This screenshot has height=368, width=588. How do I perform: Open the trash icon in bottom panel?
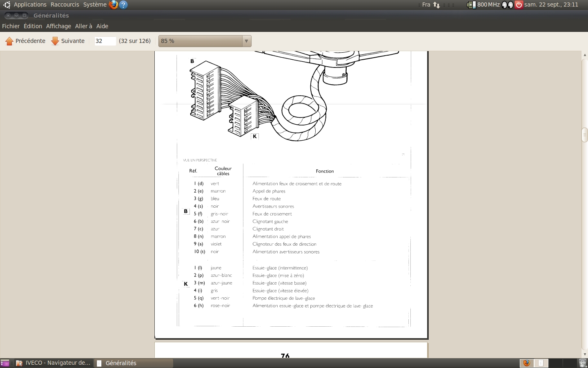tap(583, 363)
